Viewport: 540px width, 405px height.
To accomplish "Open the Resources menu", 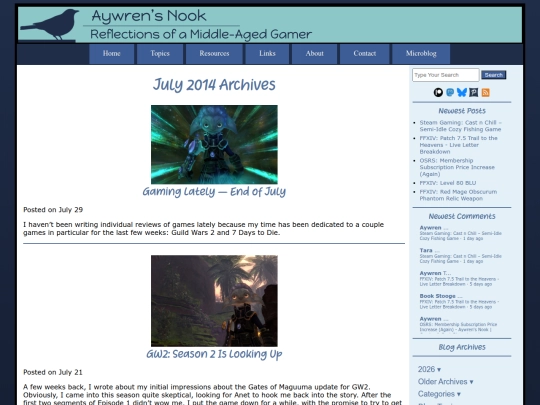I will [x=214, y=54].
